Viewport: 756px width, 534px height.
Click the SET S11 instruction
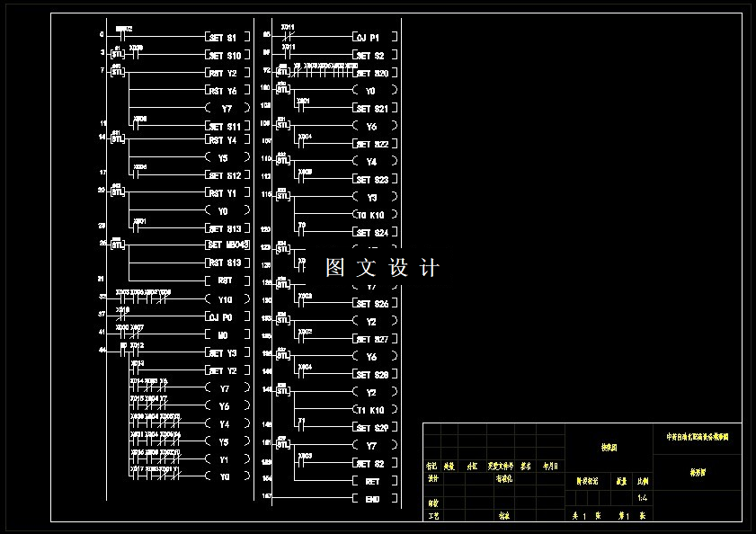tap(227, 127)
